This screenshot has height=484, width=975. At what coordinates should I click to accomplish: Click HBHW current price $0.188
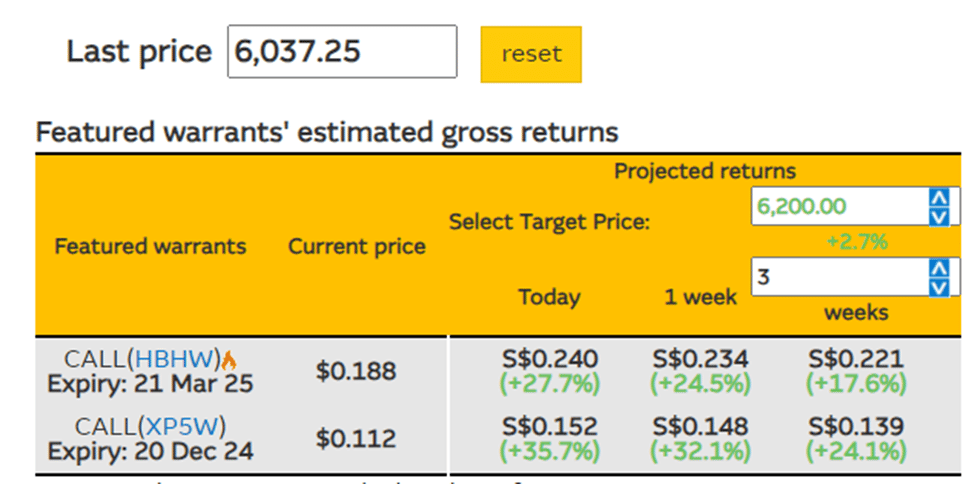pos(356,372)
